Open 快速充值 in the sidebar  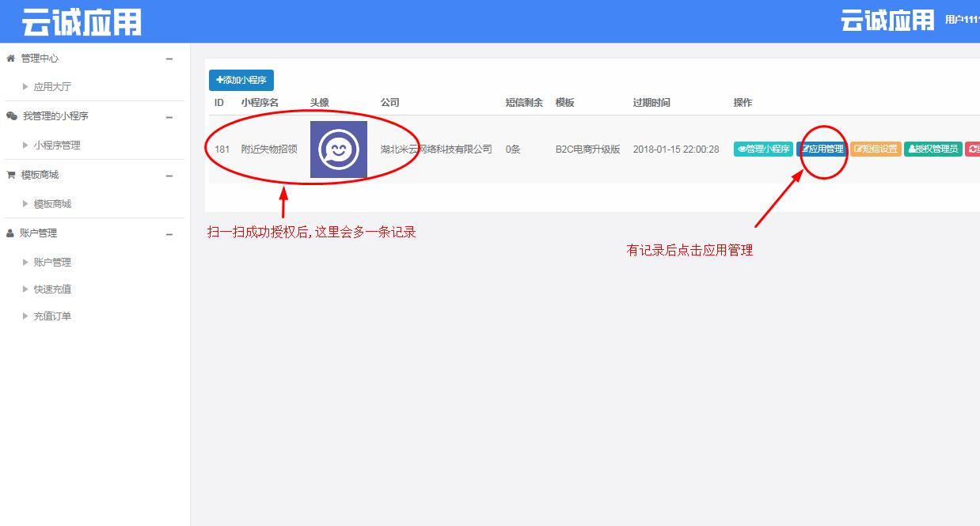point(52,289)
